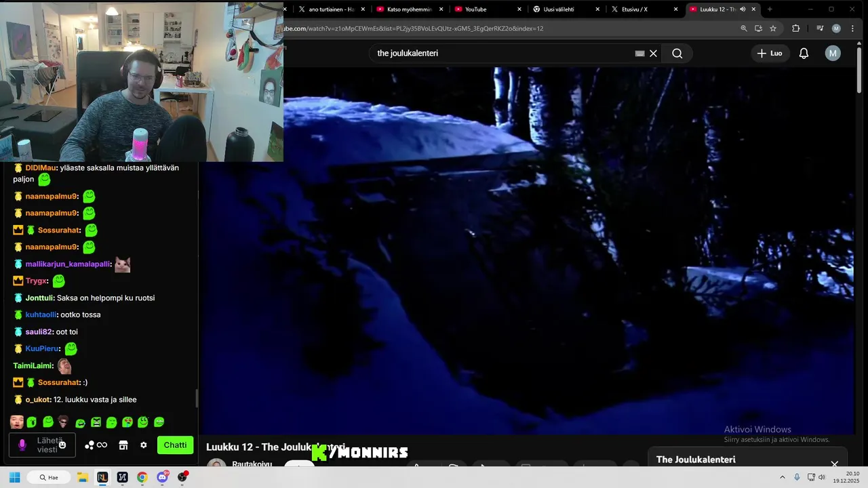Close the 'Etusivu / X' tab
Screen dimensions: 868x488
[675, 9]
